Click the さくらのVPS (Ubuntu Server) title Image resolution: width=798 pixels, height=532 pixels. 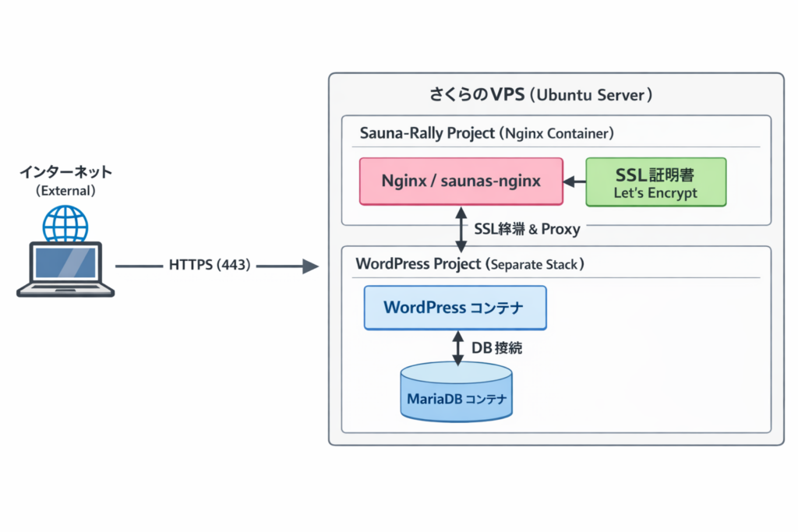point(541,95)
